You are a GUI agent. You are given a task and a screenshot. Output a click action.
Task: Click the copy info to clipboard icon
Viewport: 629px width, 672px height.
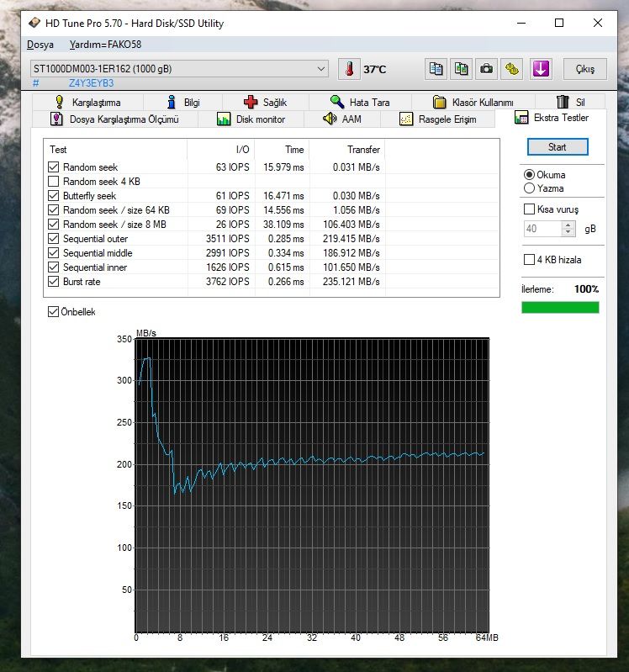coord(436,69)
